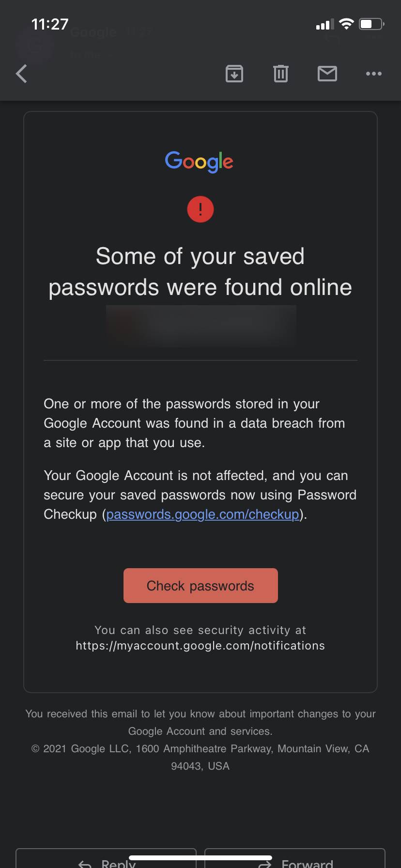Tap the cellular signal bars
401x868 pixels.
(x=325, y=24)
